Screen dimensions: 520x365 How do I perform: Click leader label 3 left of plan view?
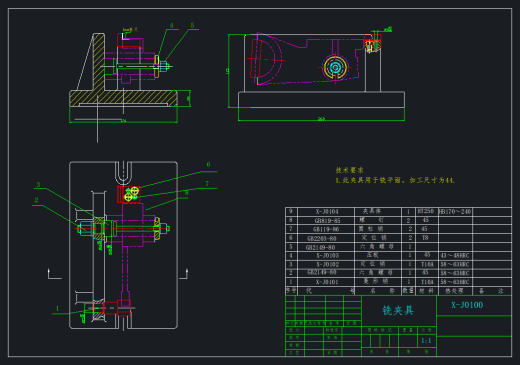38,185
